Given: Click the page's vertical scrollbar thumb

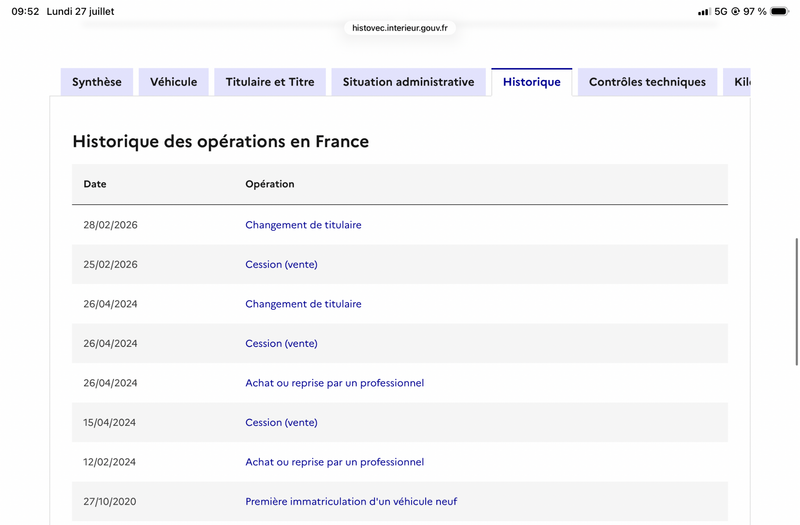Looking at the screenshot, I should [x=796, y=302].
